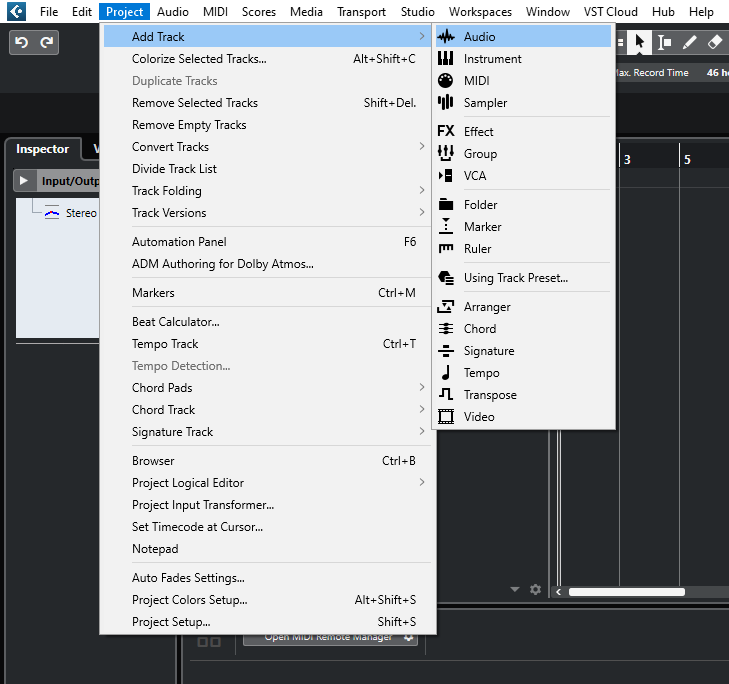Open Auto Fades Settings
Screen dimensions: 729x684
[x=268, y=577]
